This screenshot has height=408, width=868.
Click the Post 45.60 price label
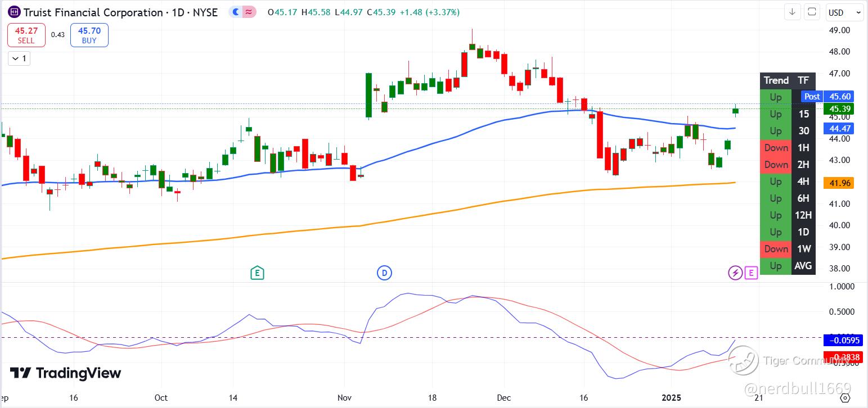827,96
